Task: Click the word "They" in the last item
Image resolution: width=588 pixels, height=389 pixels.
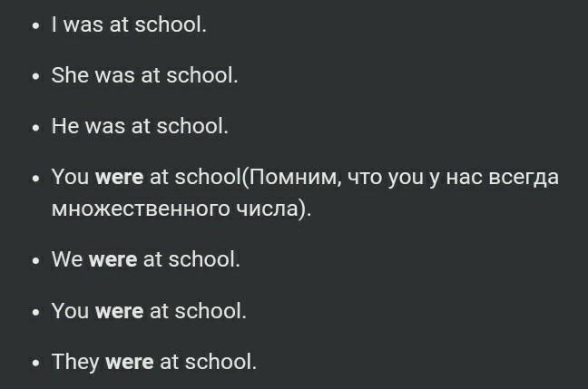Action: point(75,362)
